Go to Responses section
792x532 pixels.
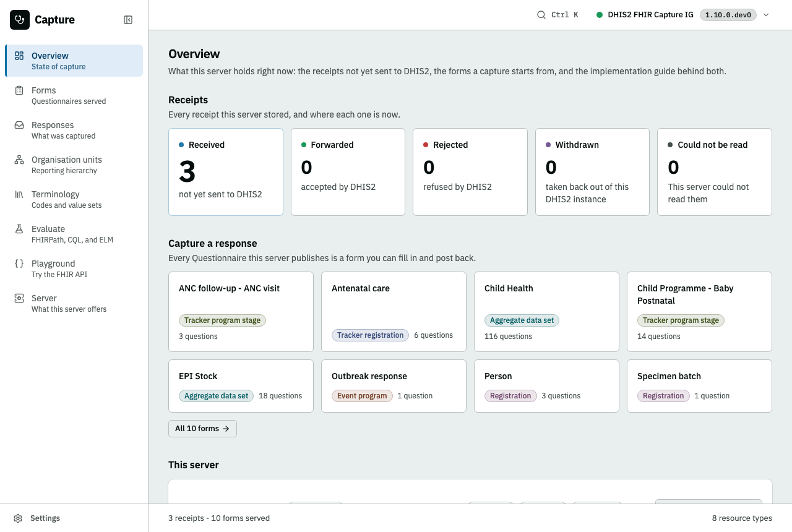74,130
